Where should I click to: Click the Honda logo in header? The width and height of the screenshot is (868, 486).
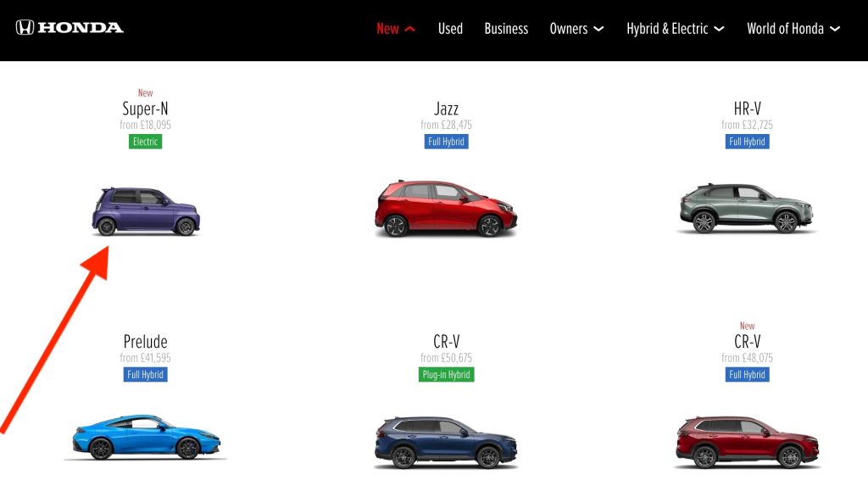pos(70,28)
